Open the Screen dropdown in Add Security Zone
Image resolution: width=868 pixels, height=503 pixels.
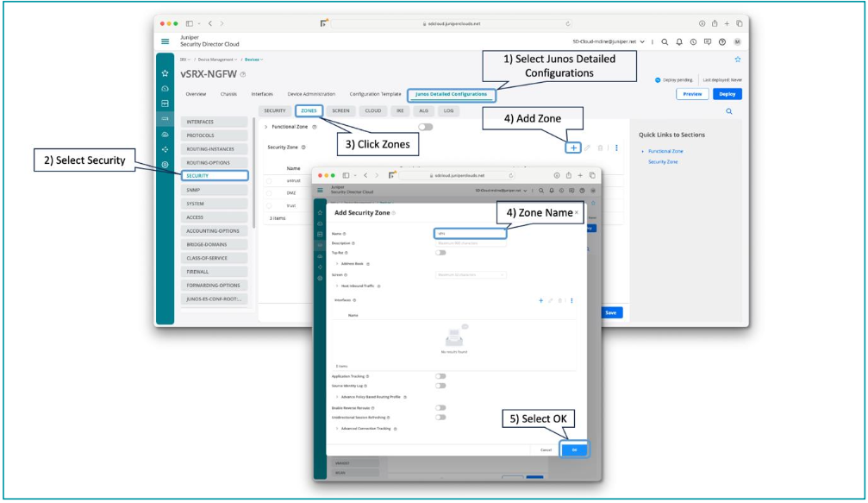point(471,274)
